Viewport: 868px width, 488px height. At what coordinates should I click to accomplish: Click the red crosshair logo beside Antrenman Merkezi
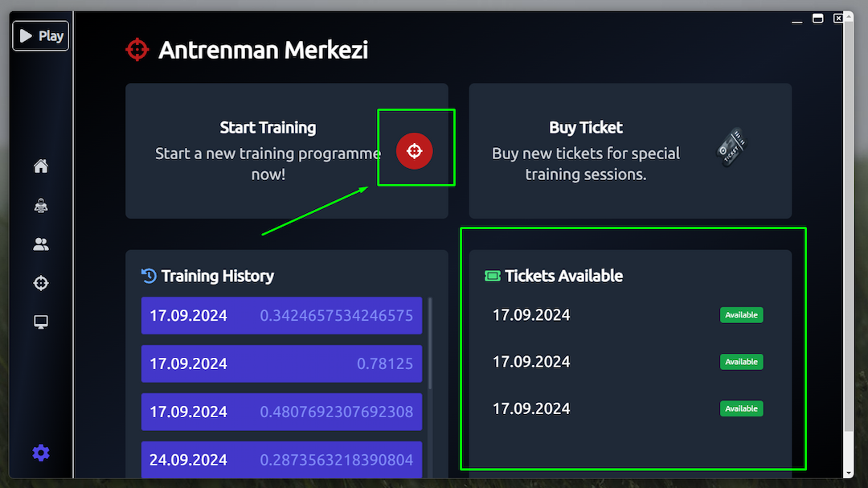137,50
